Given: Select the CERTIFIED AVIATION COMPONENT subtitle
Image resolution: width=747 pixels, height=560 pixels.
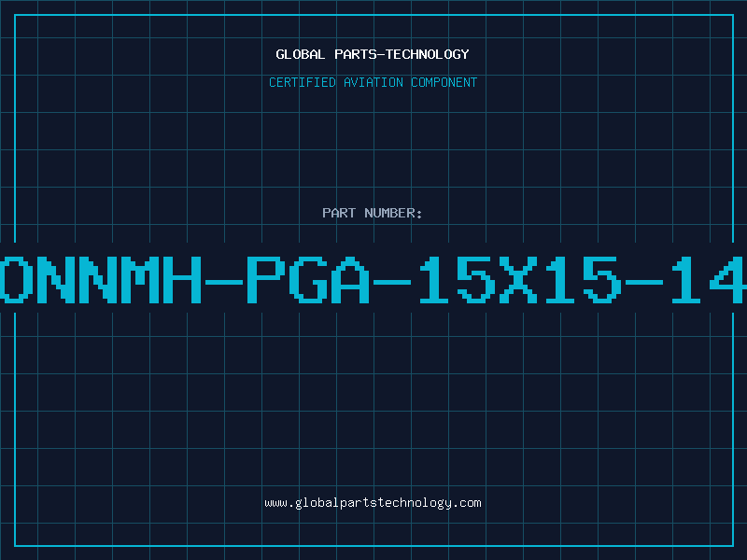Looking at the screenshot, I should [x=373, y=82].
